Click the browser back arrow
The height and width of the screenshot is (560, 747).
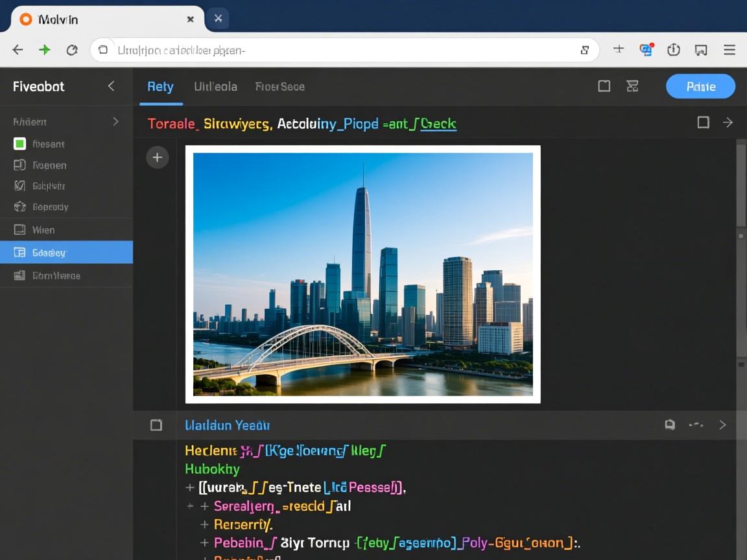click(18, 50)
